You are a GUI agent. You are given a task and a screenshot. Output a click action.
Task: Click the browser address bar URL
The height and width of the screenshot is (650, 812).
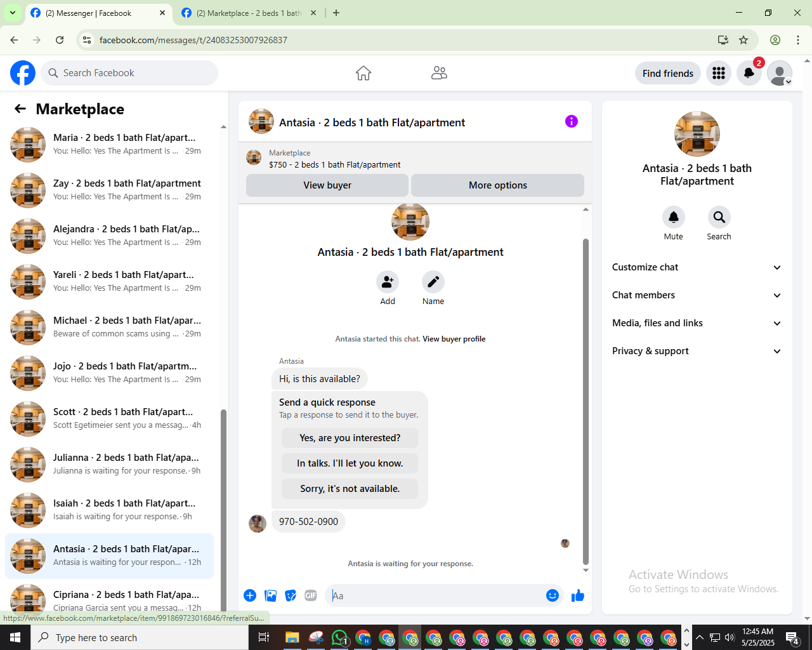pos(193,40)
